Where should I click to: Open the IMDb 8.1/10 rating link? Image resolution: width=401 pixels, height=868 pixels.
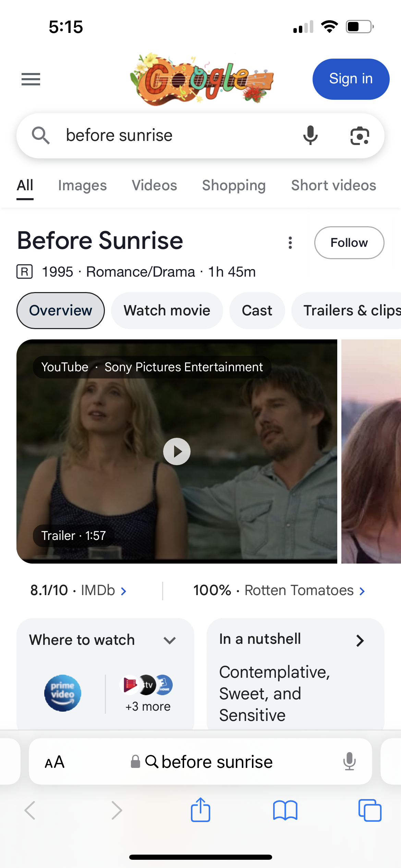click(x=78, y=590)
